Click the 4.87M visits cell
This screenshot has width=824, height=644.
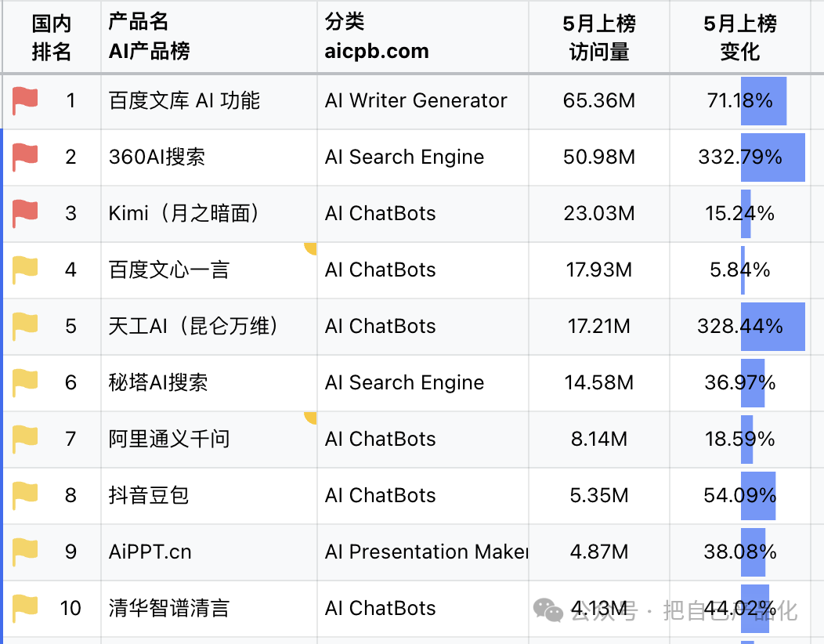click(599, 552)
